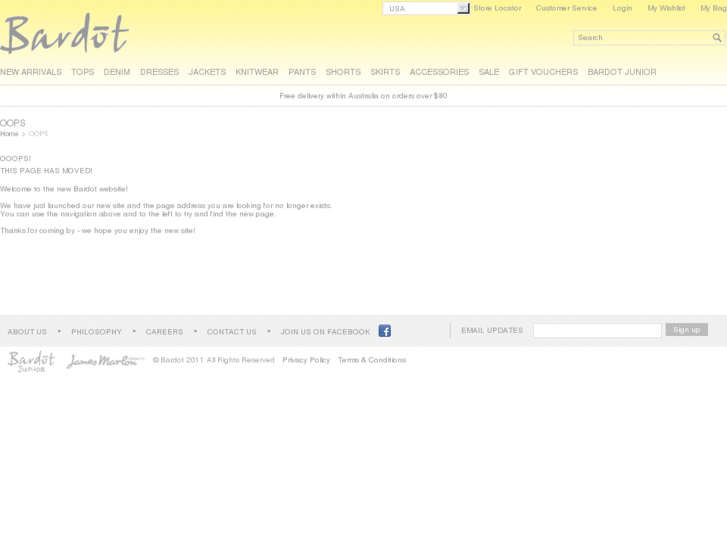The height and width of the screenshot is (545, 727).
Task: Click the free delivery banner text
Action: point(363,96)
